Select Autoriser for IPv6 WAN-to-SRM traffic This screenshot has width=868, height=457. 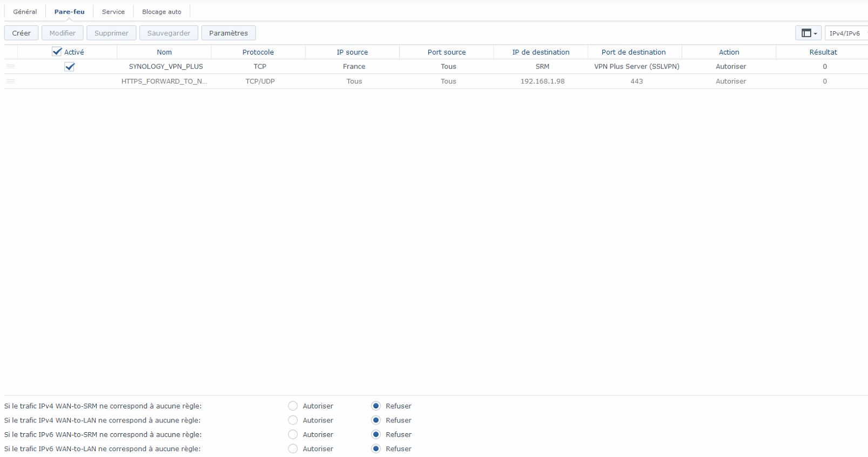(x=293, y=434)
